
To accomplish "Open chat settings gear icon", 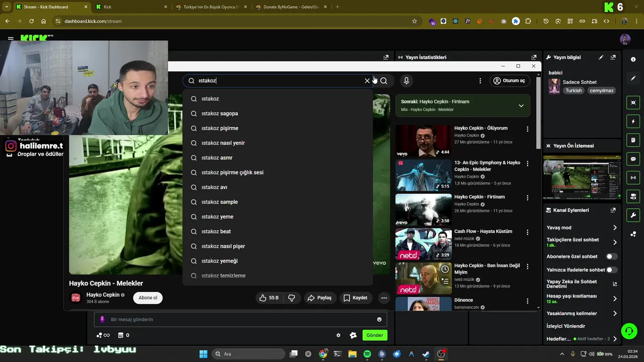I will click(x=338, y=335).
